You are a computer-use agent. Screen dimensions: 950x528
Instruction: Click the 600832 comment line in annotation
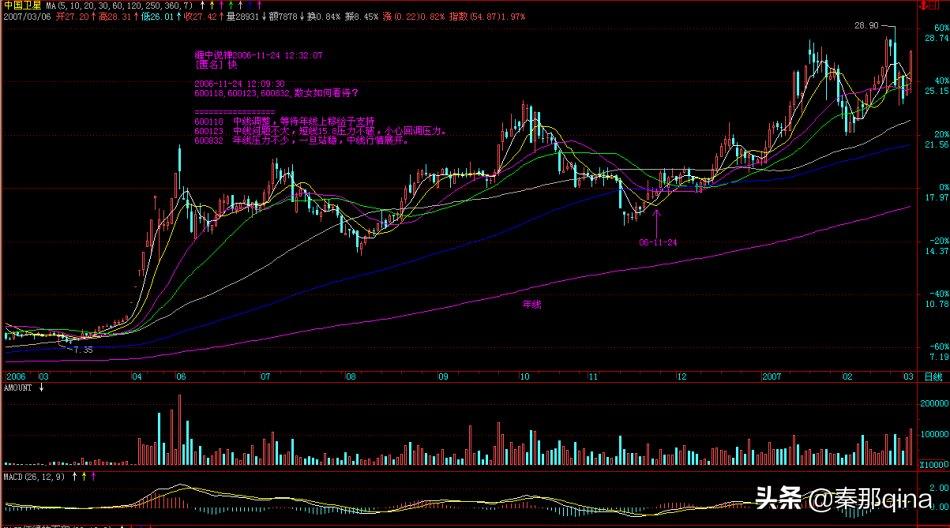[301, 140]
